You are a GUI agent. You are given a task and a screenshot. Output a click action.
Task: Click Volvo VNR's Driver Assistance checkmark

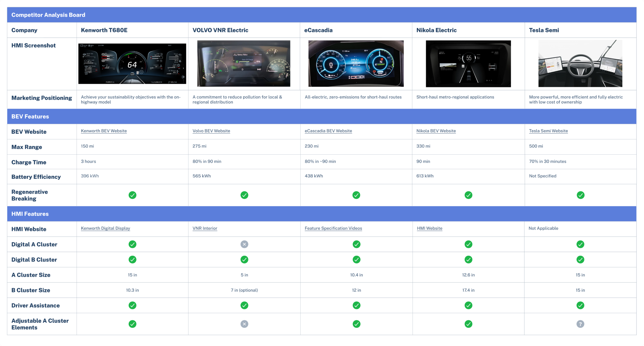[244, 305]
